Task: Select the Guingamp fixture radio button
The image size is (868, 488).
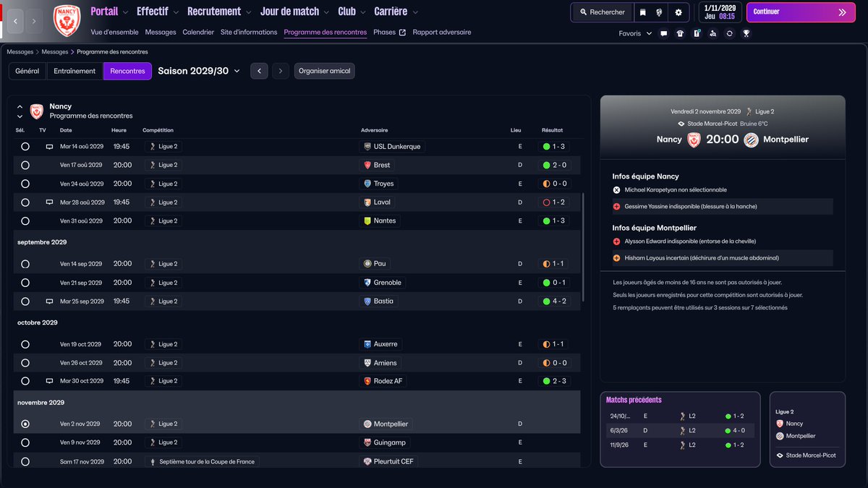Action: pyautogui.click(x=25, y=442)
